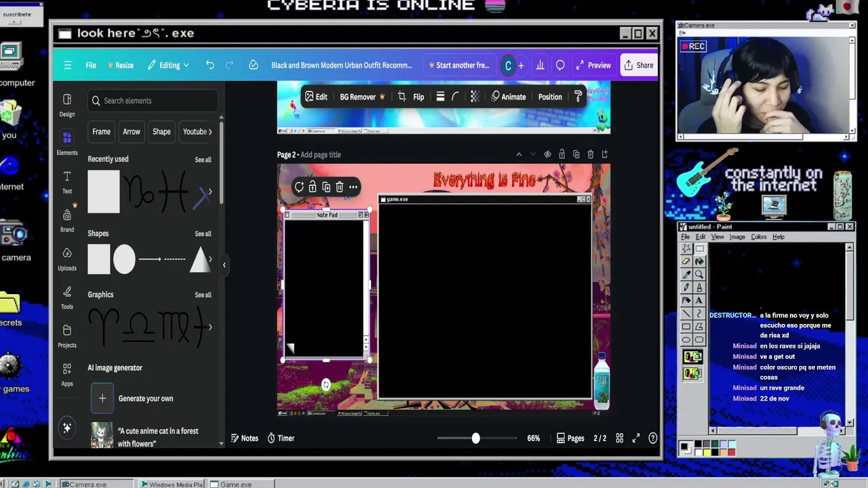Open the Text sidebar panel
Image resolution: width=868 pixels, height=488 pixels.
[67, 182]
